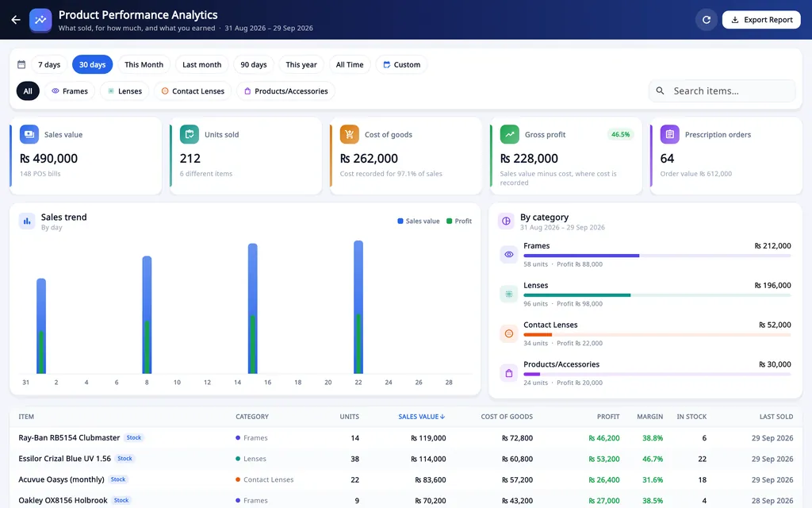Image resolution: width=812 pixels, height=508 pixels.
Task: Go back using the arrow icon
Action: tap(16, 20)
